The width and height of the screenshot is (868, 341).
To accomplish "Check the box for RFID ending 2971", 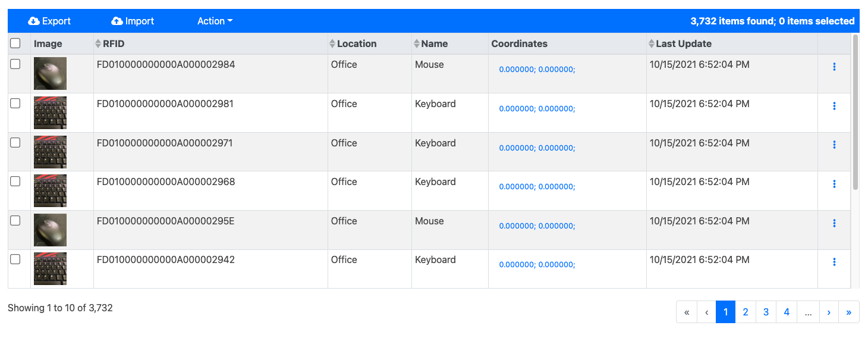I will tap(15, 143).
